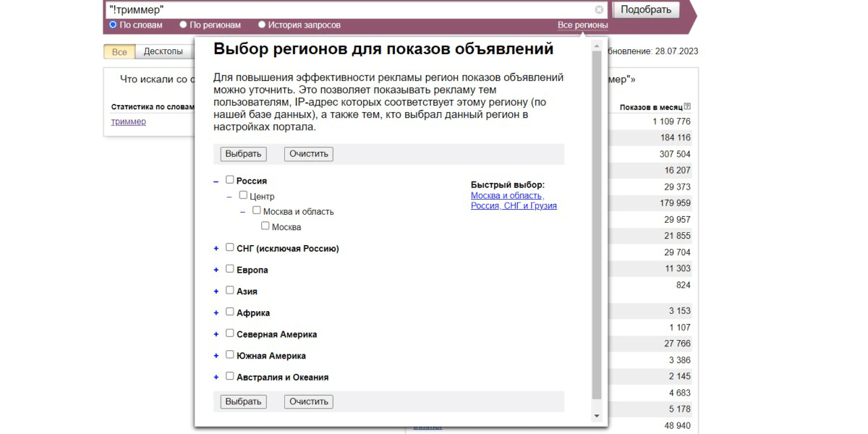
Task: Expand the Австралия и Океания node
Action: coord(216,378)
